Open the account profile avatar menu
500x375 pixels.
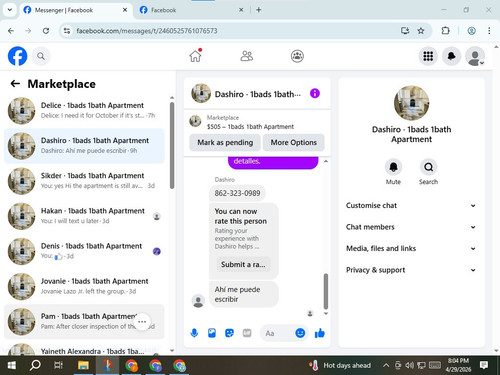[475, 56]
